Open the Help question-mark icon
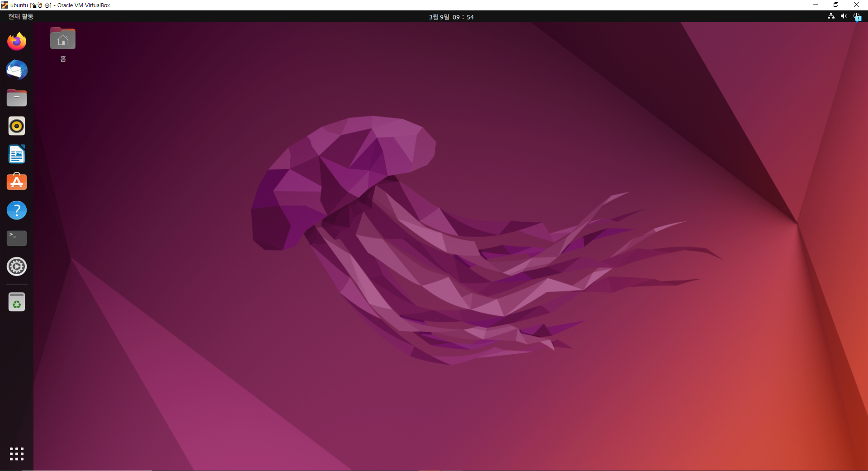Screen dimensions: 868x471 coord(17,210)
